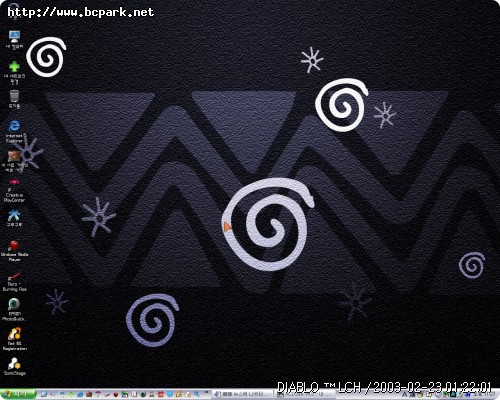Open the My Computer desktop icon
Viewport: 500px width, 400px height.
14,40
